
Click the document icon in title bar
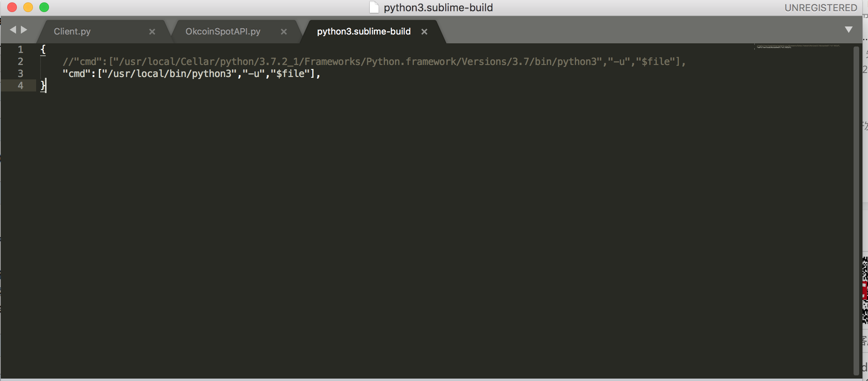[374, 8]
